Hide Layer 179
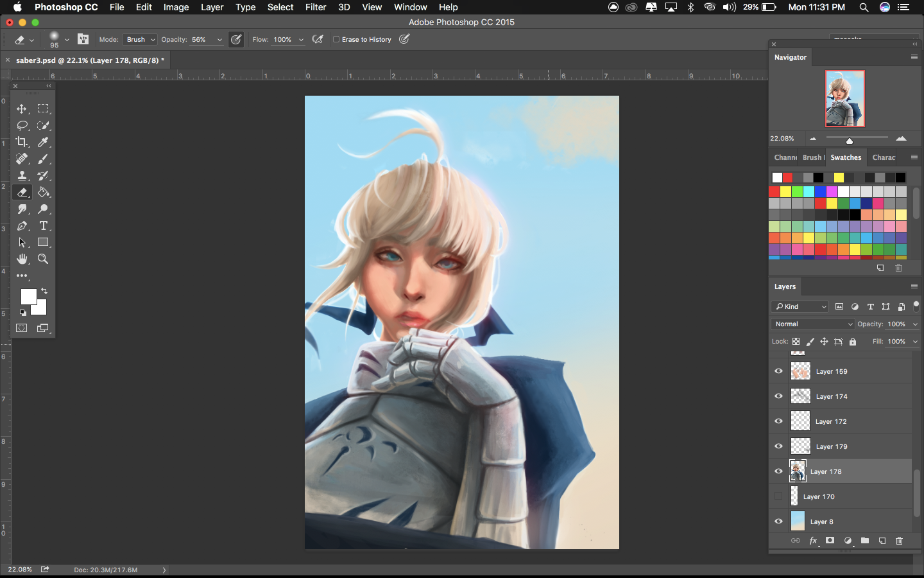 coord(778,446)
